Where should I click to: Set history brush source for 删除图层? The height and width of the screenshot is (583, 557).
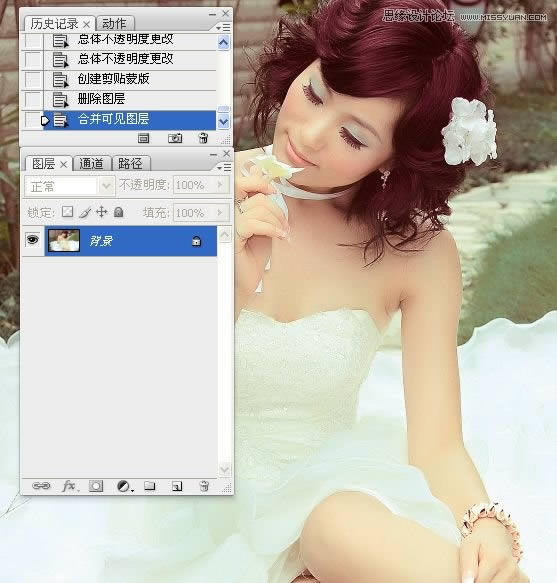33,99
